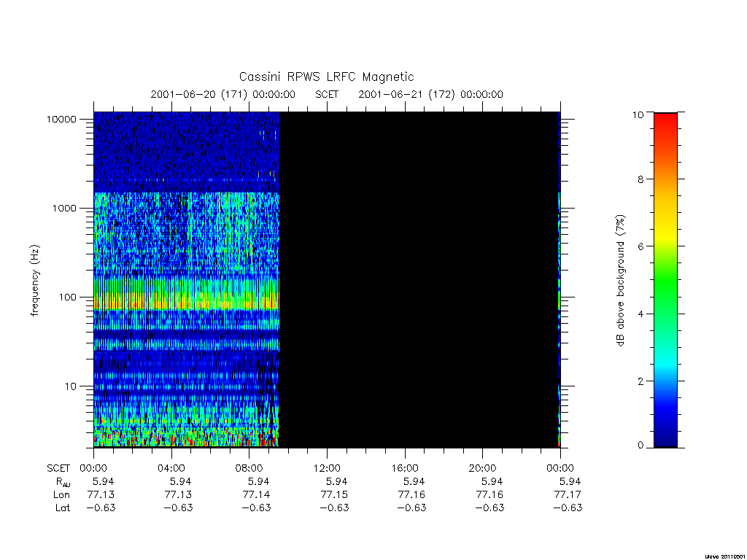
Task: Click the yellow 100 Hz band in the spectrogram
Action: coord(186,300)
